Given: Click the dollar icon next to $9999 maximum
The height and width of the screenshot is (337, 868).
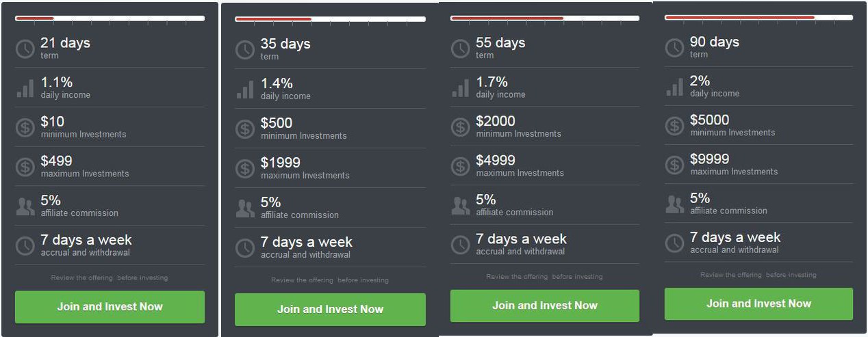Looking at the screenshot, I should coord(674,165).
